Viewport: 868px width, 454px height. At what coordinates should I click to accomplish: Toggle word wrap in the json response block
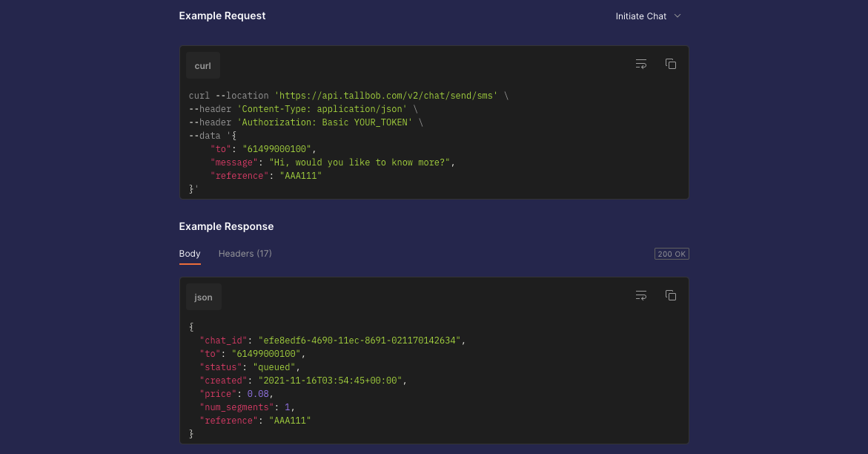(641, 295)
